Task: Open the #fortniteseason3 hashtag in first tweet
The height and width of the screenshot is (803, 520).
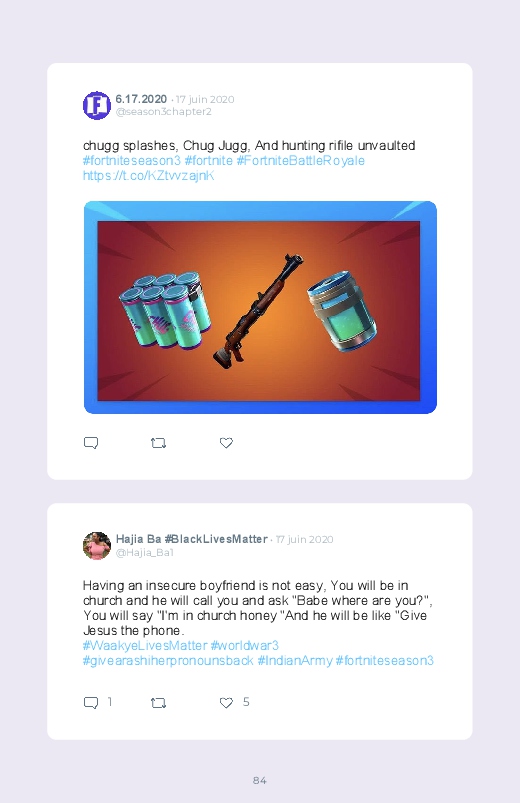Action: coord(132,161)
